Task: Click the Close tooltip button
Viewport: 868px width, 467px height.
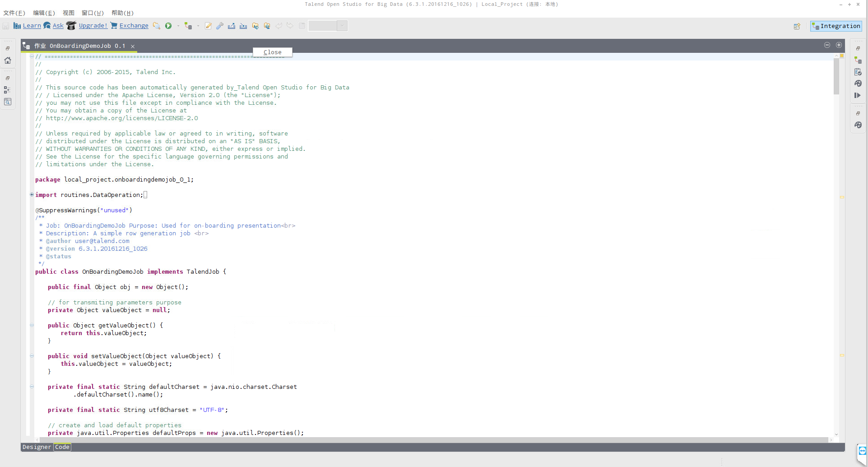Action: 272,52
